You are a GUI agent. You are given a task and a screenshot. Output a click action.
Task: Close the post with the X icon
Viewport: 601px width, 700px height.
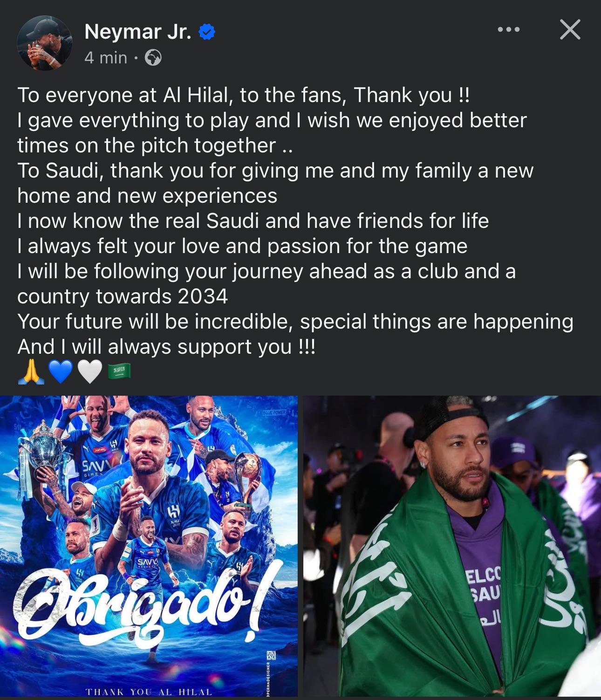(570, 29)
